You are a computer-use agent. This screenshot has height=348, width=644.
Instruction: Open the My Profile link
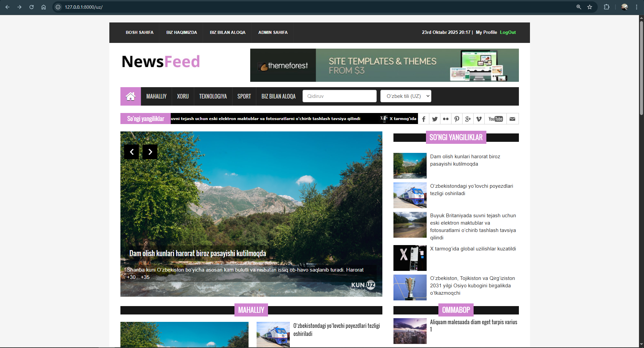tap(486, 33)
